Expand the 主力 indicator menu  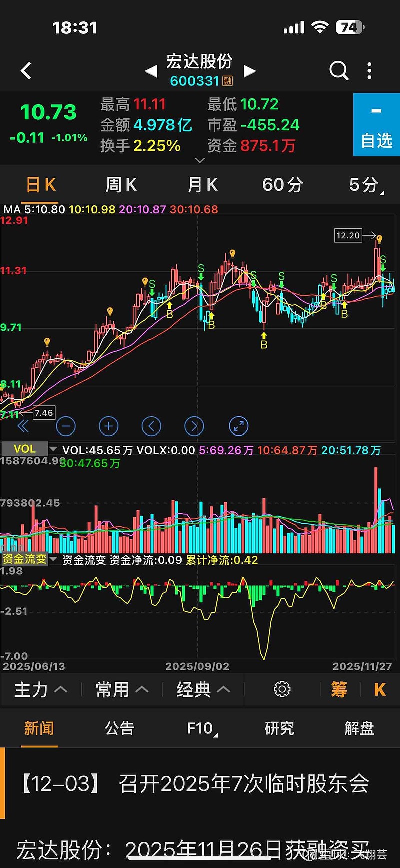click(40, 689)
